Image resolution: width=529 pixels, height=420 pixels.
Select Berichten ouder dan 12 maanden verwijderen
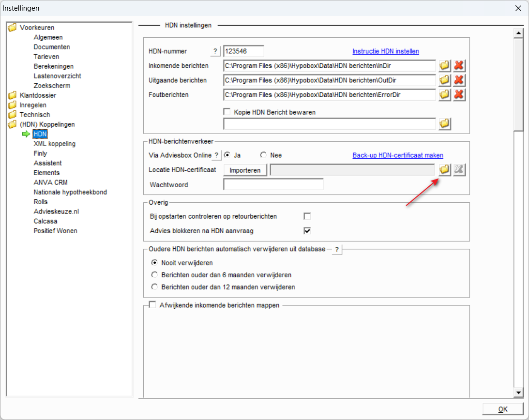154,287
